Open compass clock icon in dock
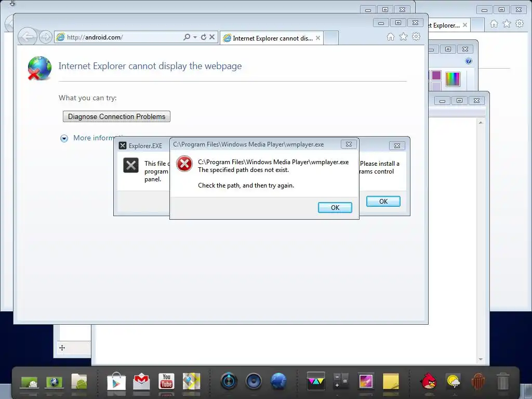 [229, 381]
